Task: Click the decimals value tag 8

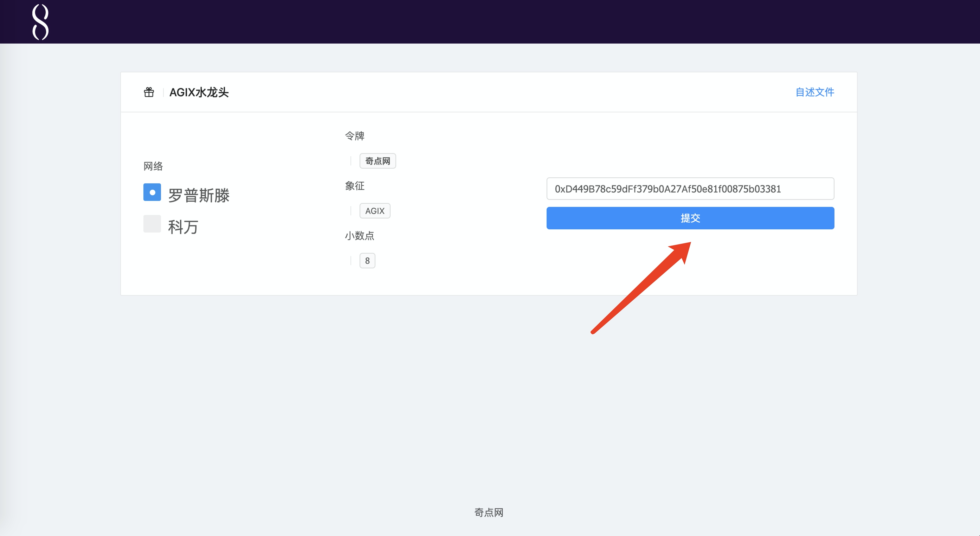Action: click(367, 261)
